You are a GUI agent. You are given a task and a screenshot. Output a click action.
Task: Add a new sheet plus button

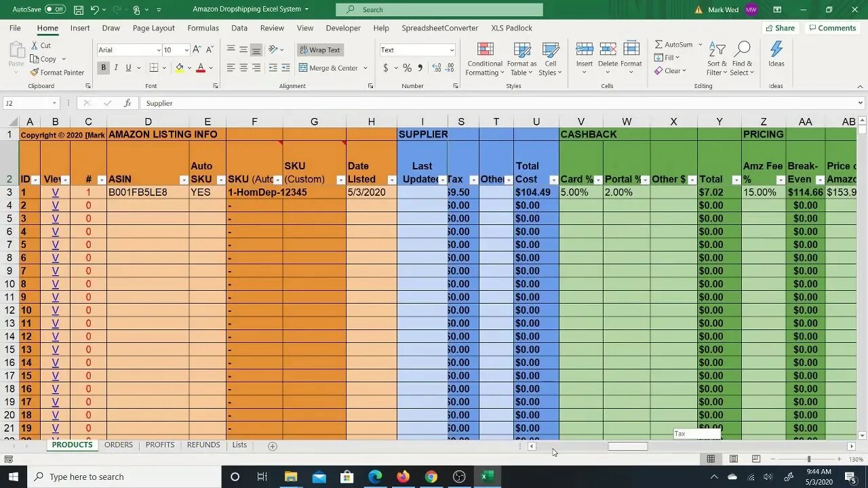[x=273, y=446]
